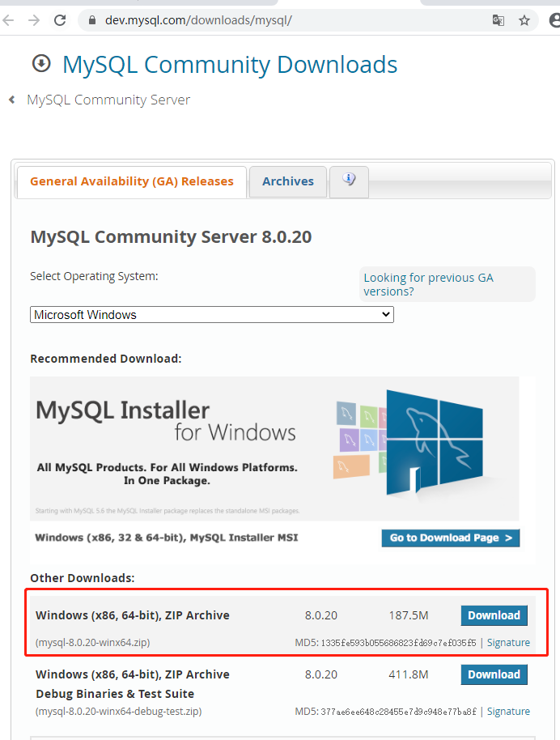The height and width of the screenshot is (740, 560).
Task: Reload the page with the refresh icon
Action: click(x=60, y=20)
